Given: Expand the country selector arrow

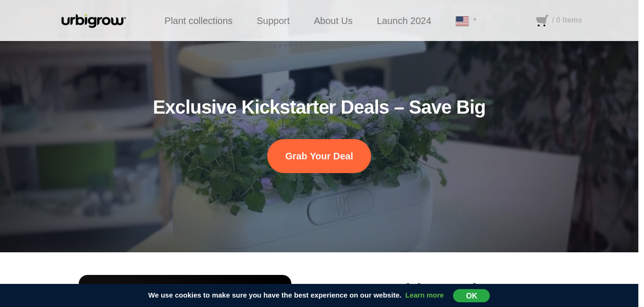Looking at the screenshot, I should tap(475, 20).
